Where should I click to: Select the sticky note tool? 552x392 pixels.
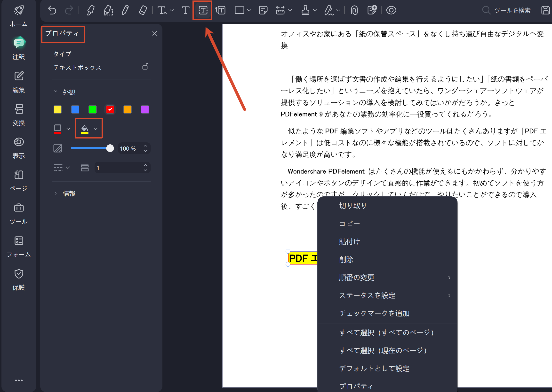[263, 10]
